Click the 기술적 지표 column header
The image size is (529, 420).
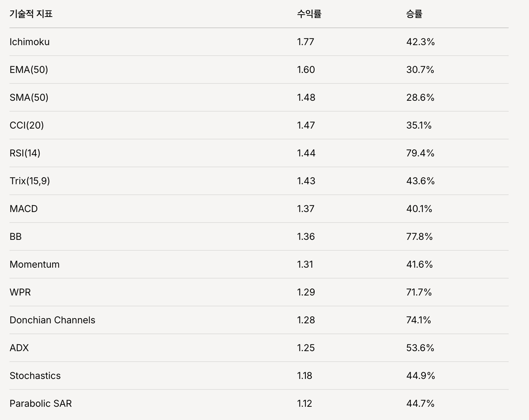tap(31, 14)
